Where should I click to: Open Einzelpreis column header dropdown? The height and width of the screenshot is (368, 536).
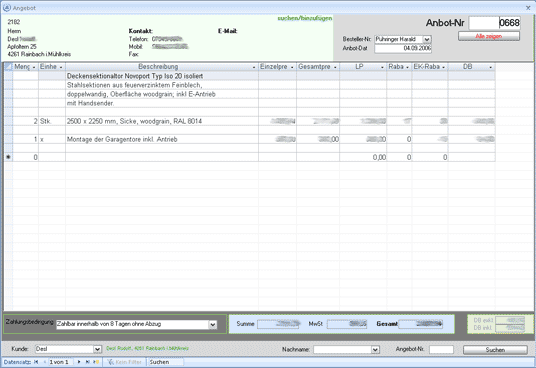tap(292, 67)
